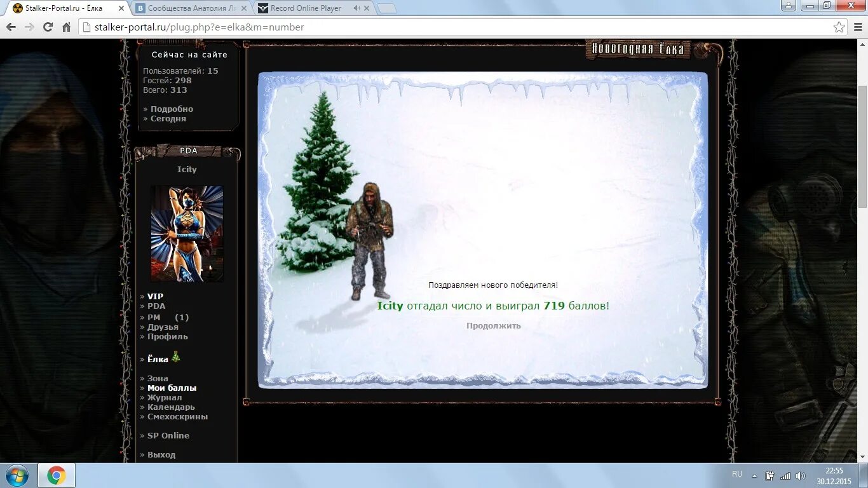Viewport: 868px width, 488px height.
Task: Show hidden tray icons arrow
Action: [755, 475]
